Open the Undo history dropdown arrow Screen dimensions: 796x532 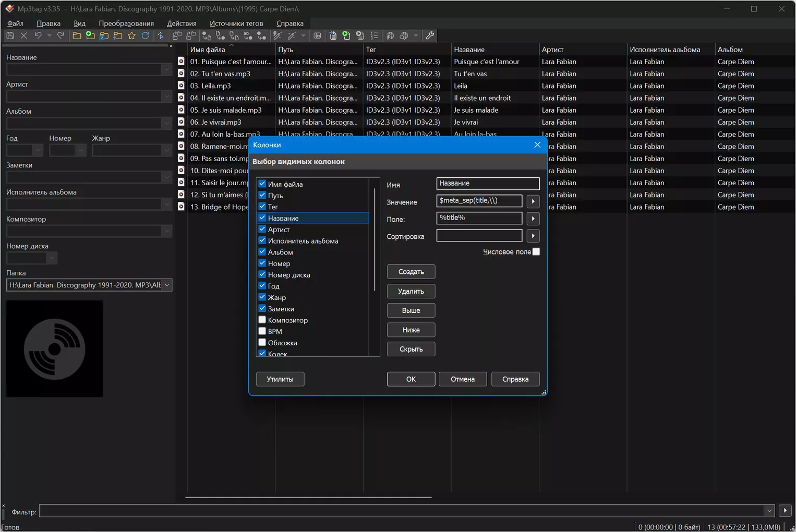click(49, 35)
